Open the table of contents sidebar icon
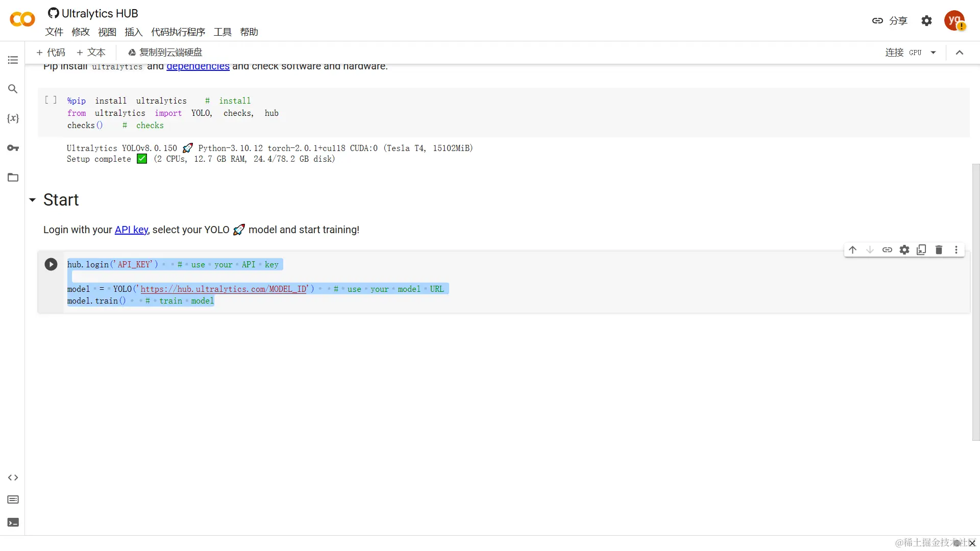The height and width of the screenshot is (551, 980). click(x=13, y=60)
